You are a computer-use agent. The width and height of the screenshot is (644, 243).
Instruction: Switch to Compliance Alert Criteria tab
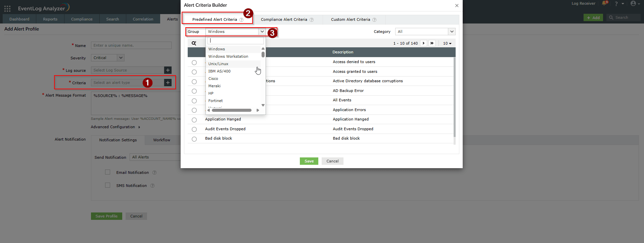click(287, 19)
